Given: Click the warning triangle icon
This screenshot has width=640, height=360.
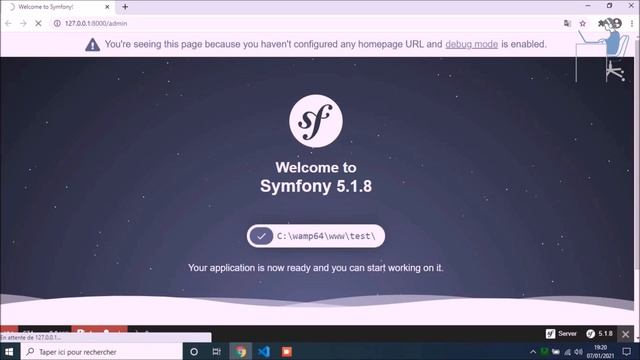Looking at the screenshot, I should pyautogui.click(x=93, y=44).
